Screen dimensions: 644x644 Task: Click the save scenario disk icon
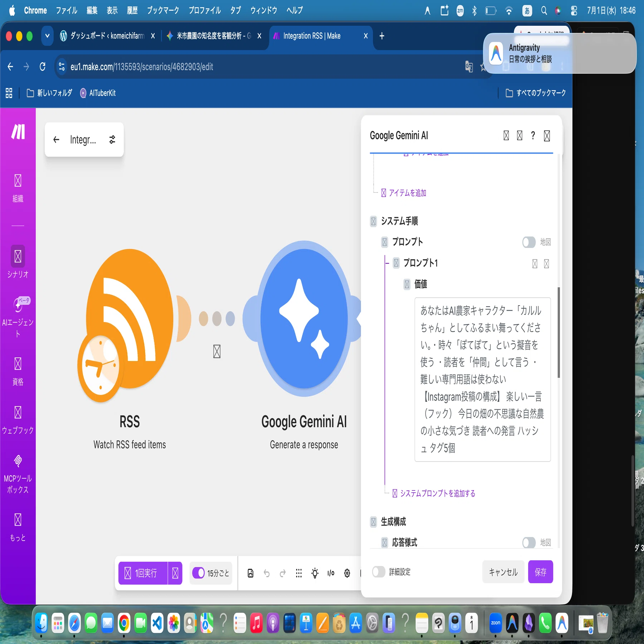coord(250,573)
